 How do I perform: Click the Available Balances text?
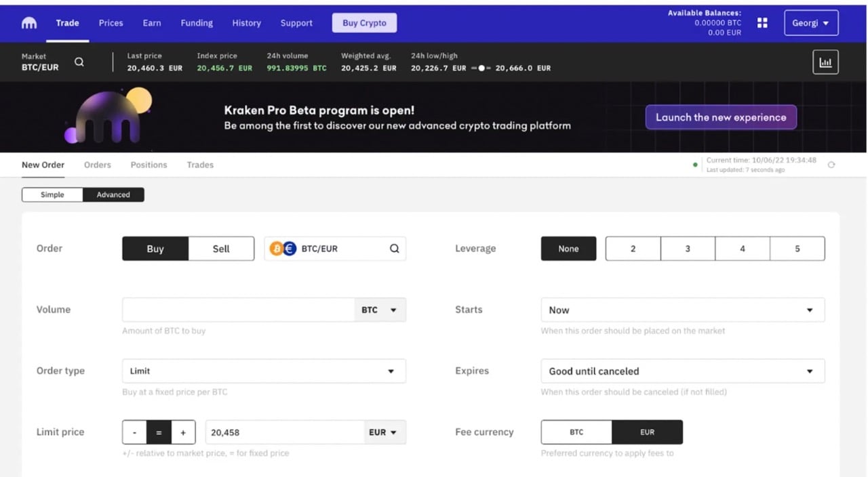click(704, 13)
